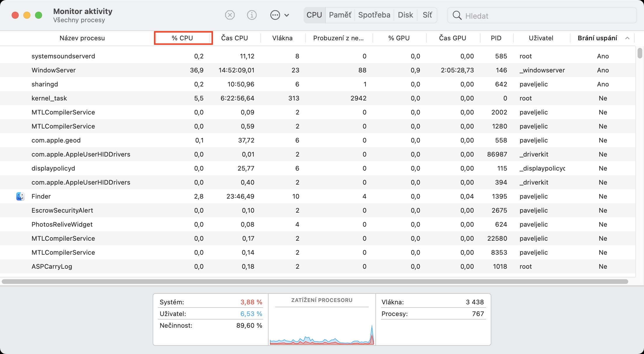Open process info with the (i) icon
Screen dimensions: 644x354
pos(252,15)
